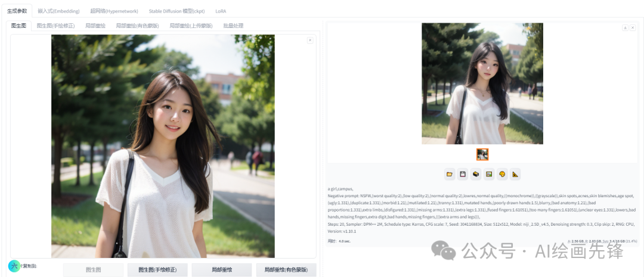Download the generated image from gallery
The width and height of the screenshot is (644, 277).
coord(625,27)
